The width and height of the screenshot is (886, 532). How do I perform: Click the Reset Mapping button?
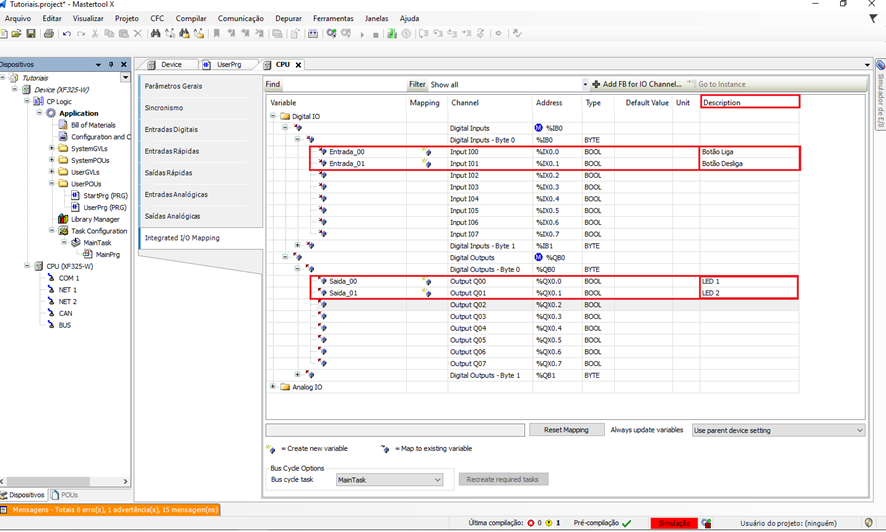pyautogui.click(x=566, y=430)
